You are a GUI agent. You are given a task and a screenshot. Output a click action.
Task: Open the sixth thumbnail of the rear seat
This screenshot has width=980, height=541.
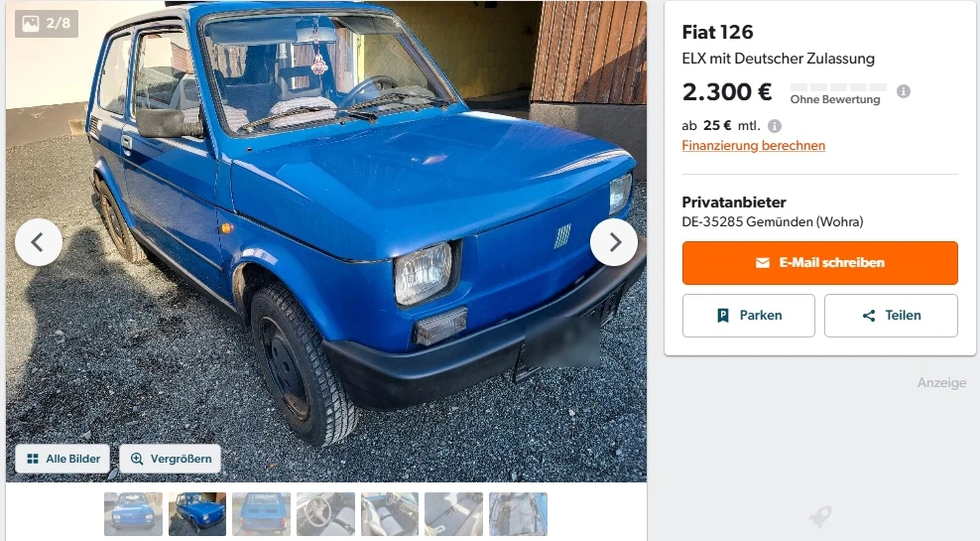click(x=453, y=514)
